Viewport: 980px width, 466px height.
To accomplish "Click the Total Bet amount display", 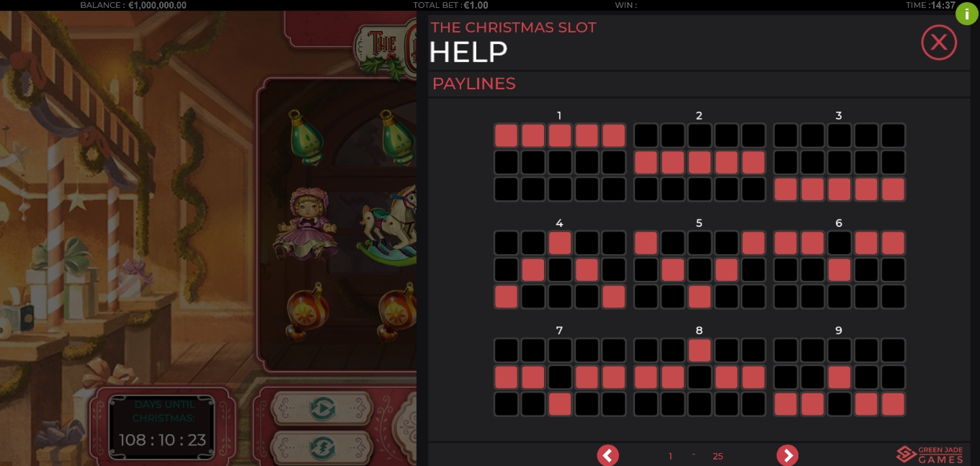I will [450, 5].
